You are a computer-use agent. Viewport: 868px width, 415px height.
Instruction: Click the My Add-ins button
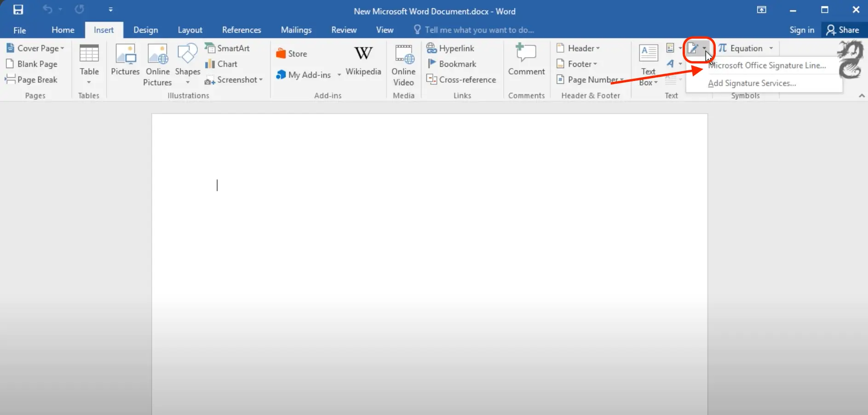pyautogui.click(x=304, y=75)
